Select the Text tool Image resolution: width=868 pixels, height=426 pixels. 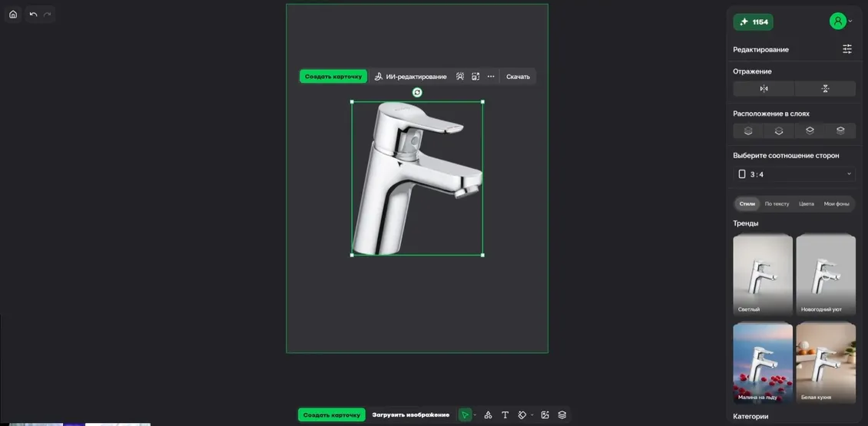tap(505, 415)
